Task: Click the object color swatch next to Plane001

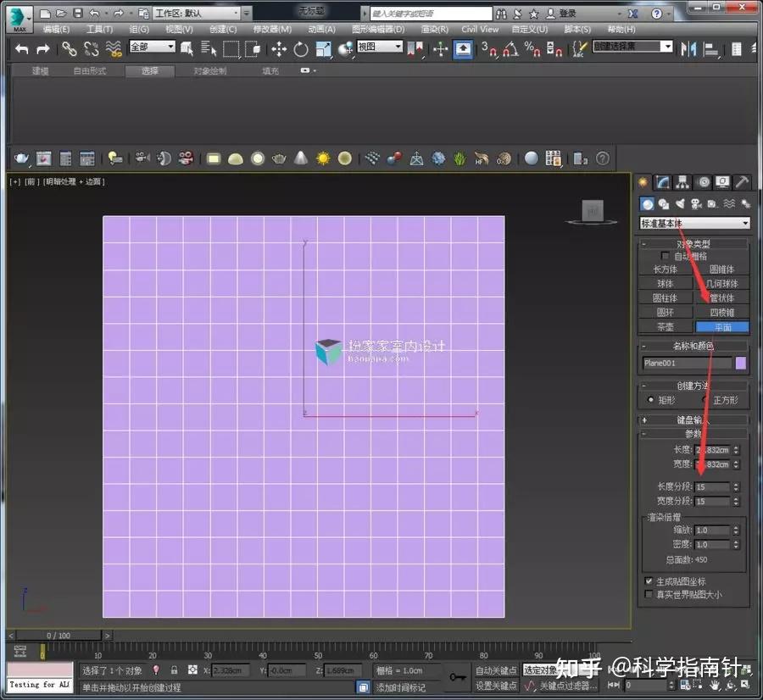Action: tap(741, 362)
